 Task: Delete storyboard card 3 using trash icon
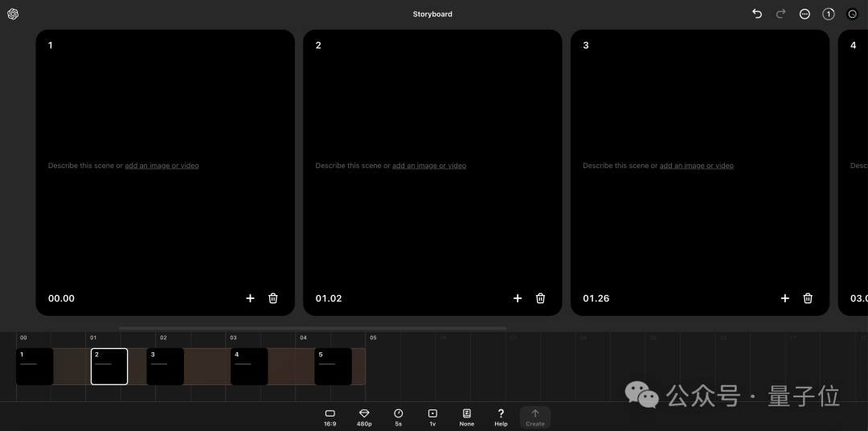[x=808, y=298]
